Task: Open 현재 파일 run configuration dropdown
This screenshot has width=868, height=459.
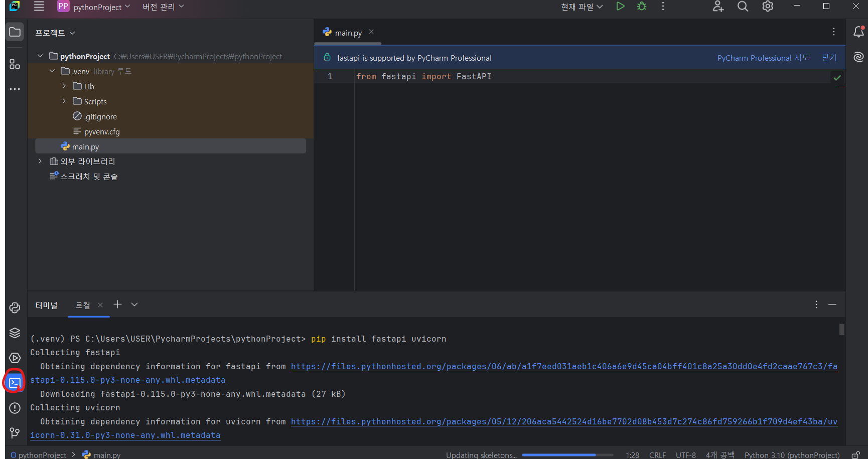Action: [582, 7]
